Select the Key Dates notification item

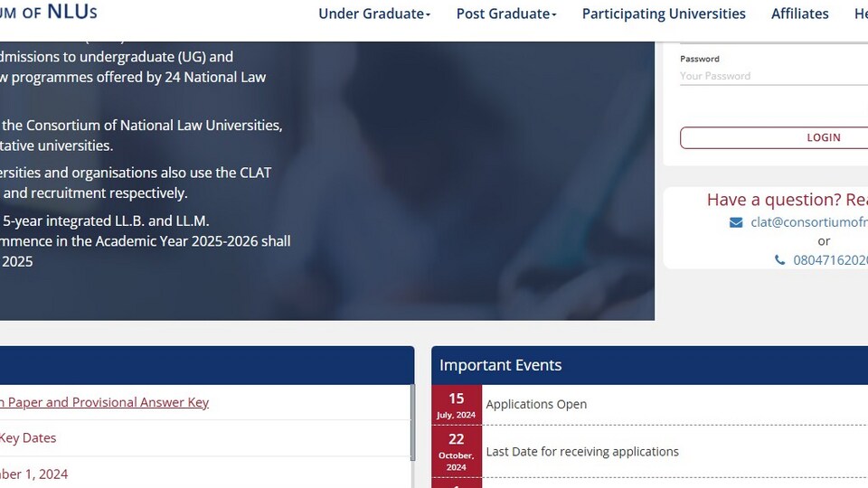28,438
